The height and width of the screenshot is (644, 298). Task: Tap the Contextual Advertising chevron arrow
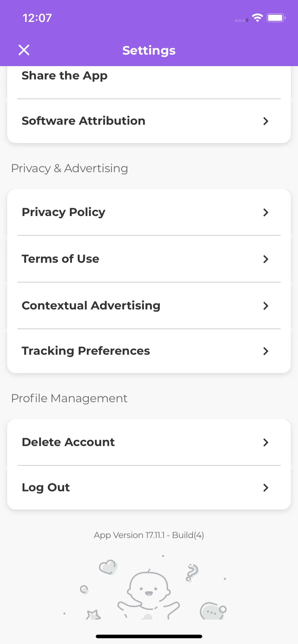[x=266, y=306]
